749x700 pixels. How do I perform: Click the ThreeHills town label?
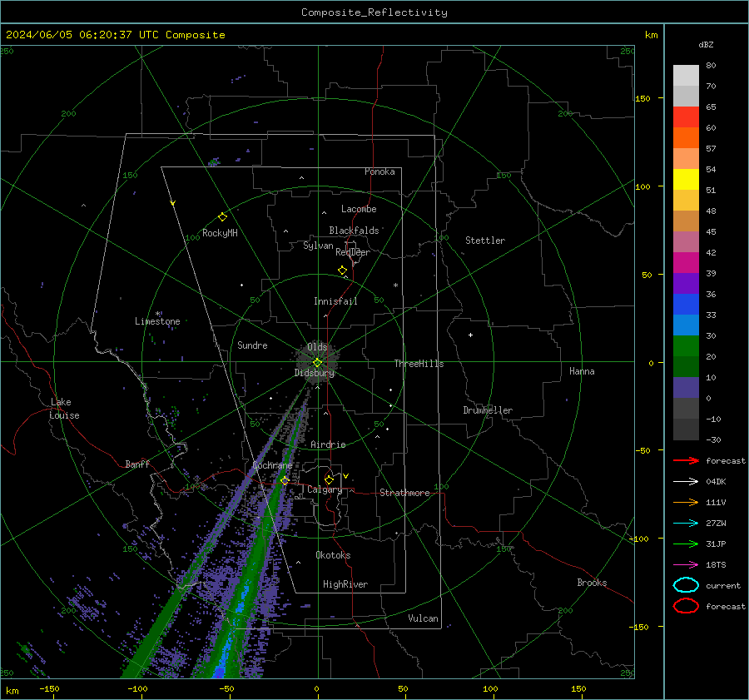tap(419, 364)
